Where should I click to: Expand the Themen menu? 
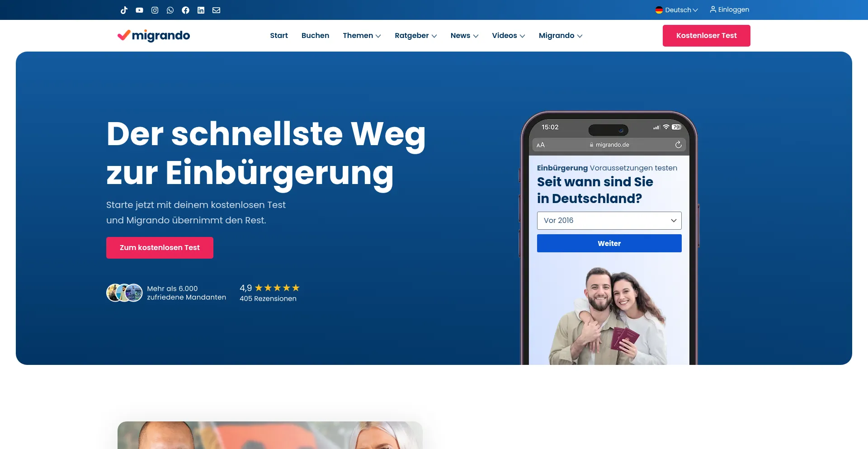point(362,35)
